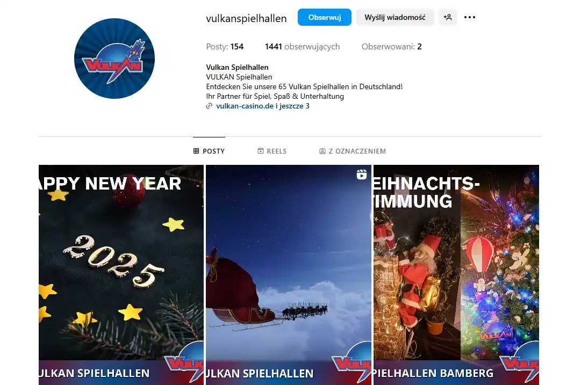Switch to the REELS tab

(272, 151)
